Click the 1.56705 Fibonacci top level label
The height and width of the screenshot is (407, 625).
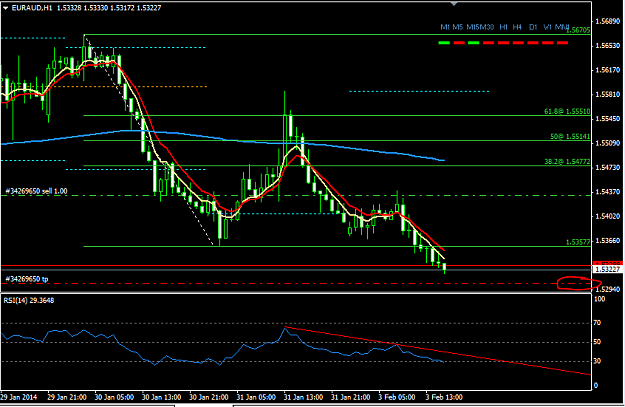coord(578,30)
